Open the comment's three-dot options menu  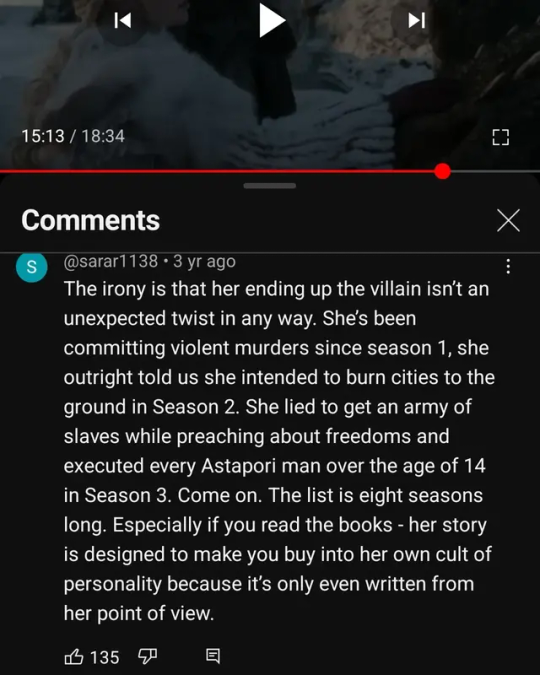pos(508,266)
